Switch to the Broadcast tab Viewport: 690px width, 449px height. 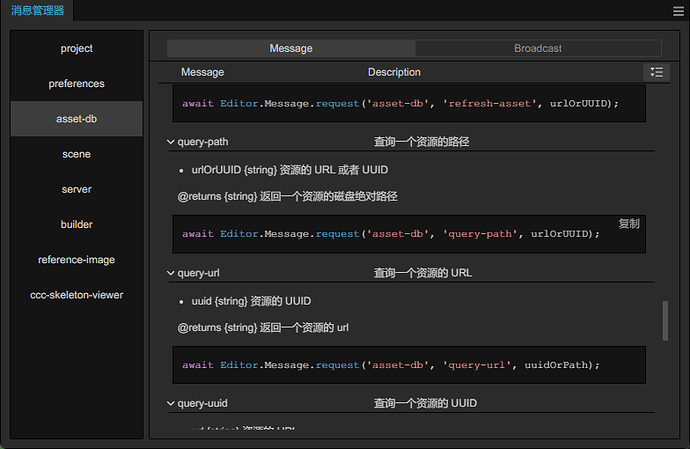(538, 48)
